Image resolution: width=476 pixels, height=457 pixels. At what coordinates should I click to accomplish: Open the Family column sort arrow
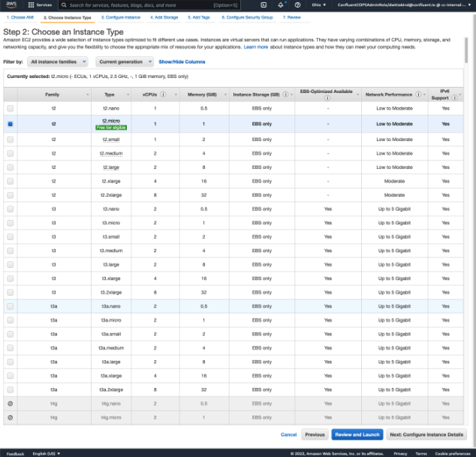point(87,95)
